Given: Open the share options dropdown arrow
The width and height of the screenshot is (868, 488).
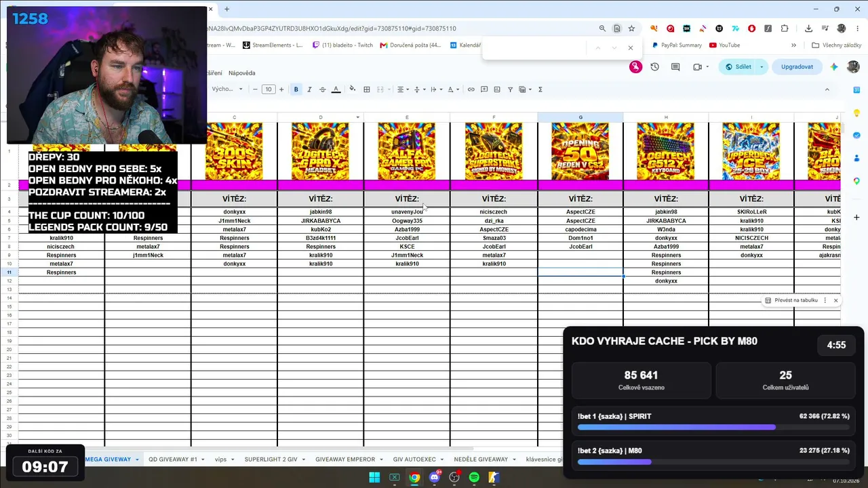Looking at the screenshot, I should (x=762, y=67).
